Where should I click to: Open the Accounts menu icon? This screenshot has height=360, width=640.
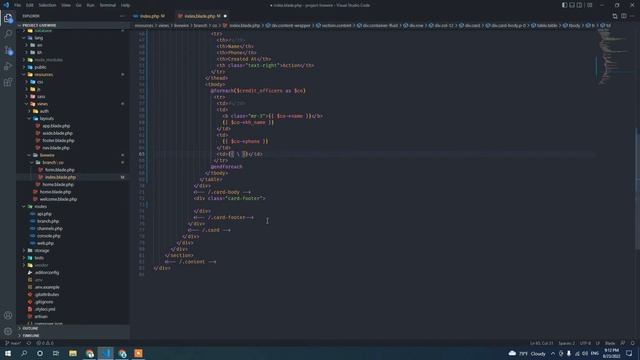tap(8, 315)
